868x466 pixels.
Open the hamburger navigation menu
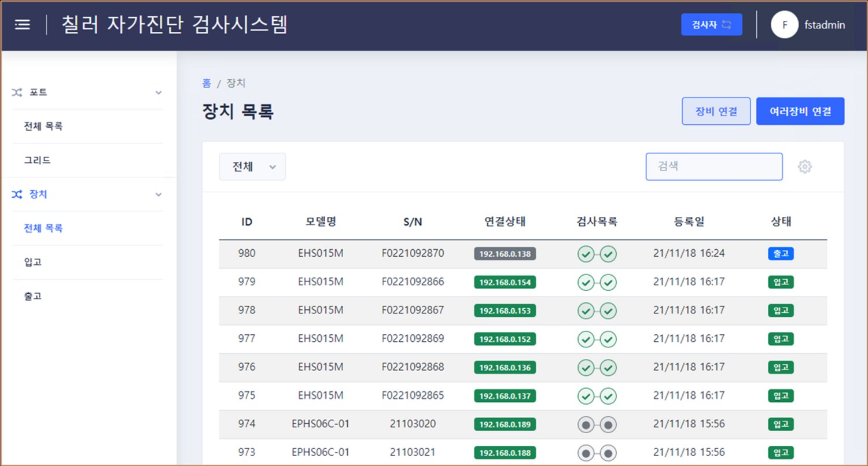23,25
